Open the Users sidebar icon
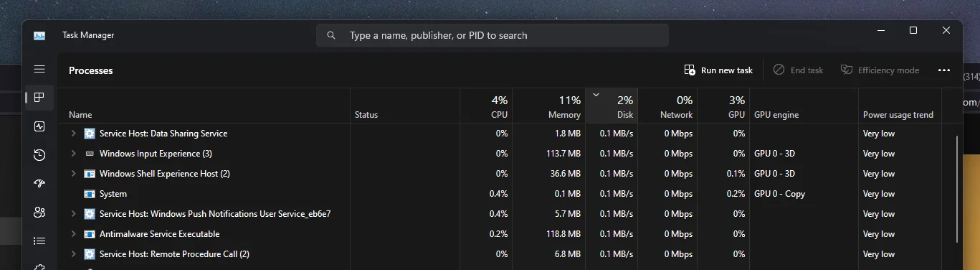Image resolution: width=980 pixels, height=270 pixels. pyautogui.click(x=39, y=213)
